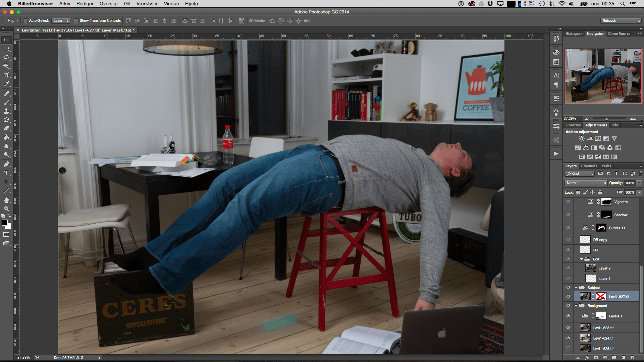Open the Værktøjer menu
The width and height of the screenshot is (644, 362).
click(147, 4)
